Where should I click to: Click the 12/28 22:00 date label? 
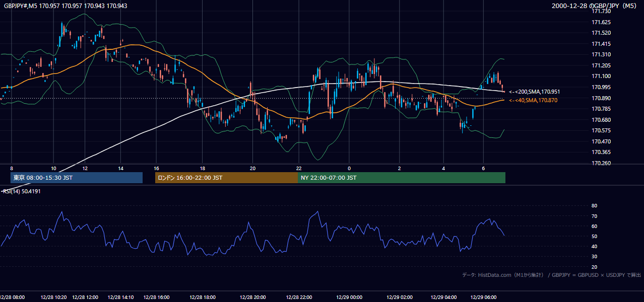299,297
